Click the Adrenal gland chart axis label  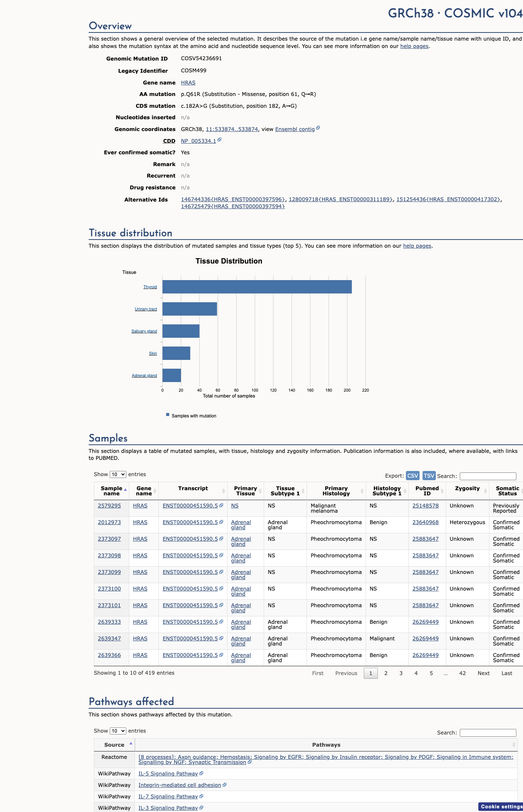click(x=144, y=375)
